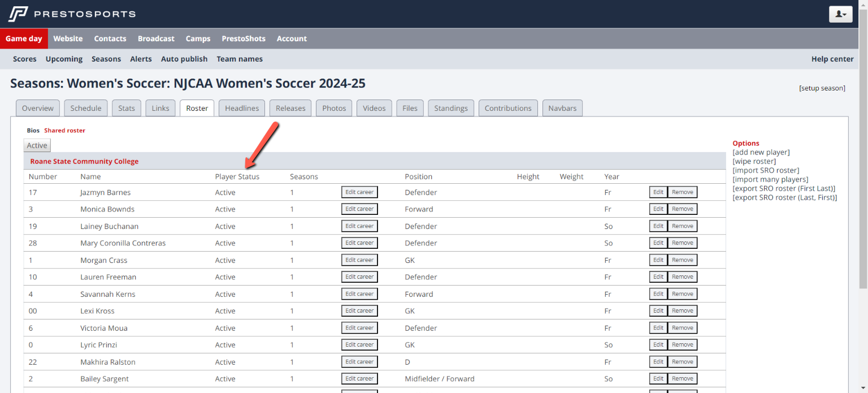
Task: Click the PrestoSports logo
Action: coord(72,14)
